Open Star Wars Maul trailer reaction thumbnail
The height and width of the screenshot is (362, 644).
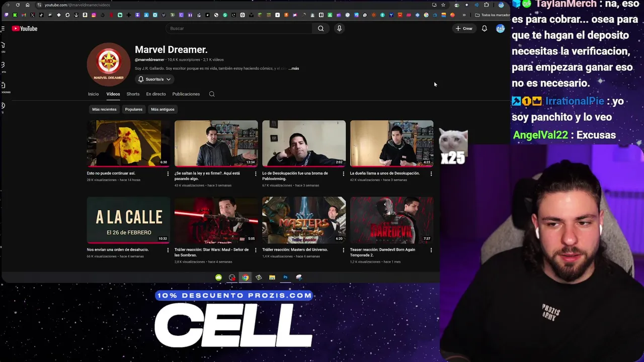click(216, 220)
